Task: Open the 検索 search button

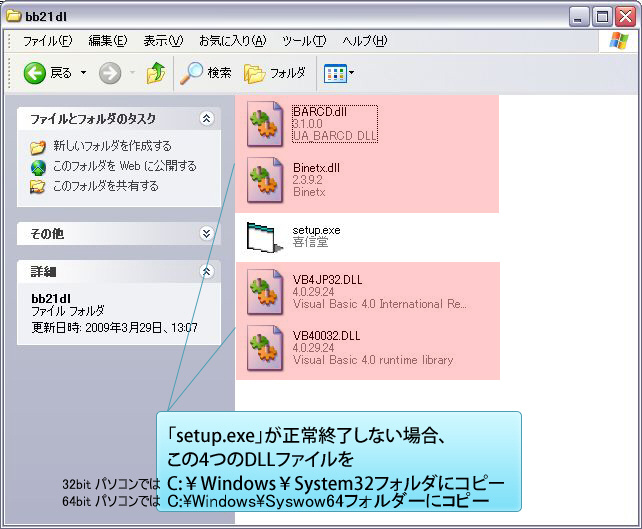Action: click(x=206, y=73)
